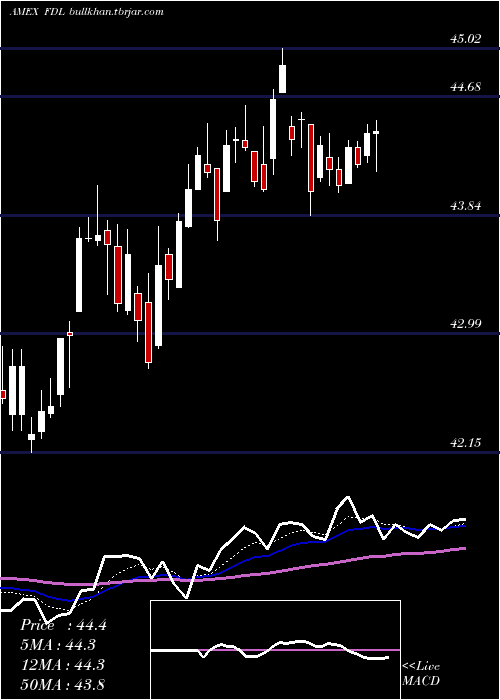Viewport: 500px width, 700px height.
Task: Click the 42.99 price level label
Action: point(466,323)
